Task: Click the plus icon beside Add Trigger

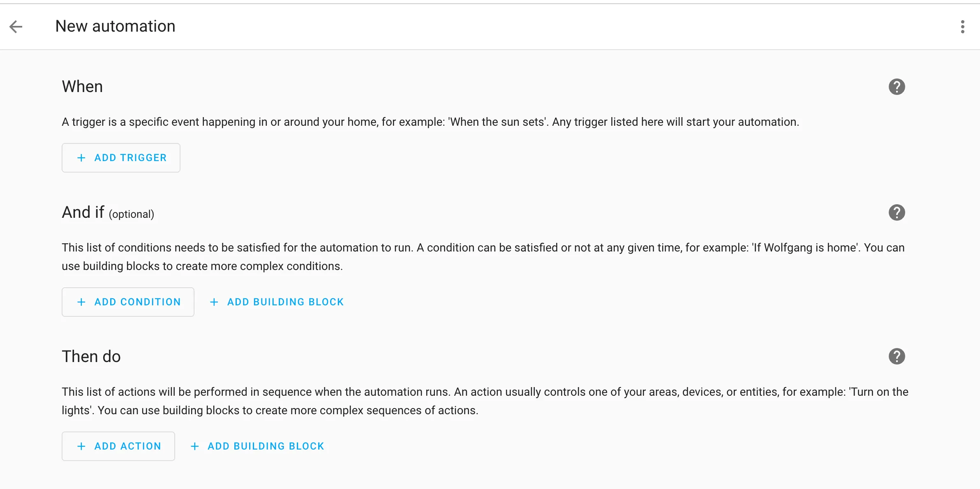Action: click(81, 158)
